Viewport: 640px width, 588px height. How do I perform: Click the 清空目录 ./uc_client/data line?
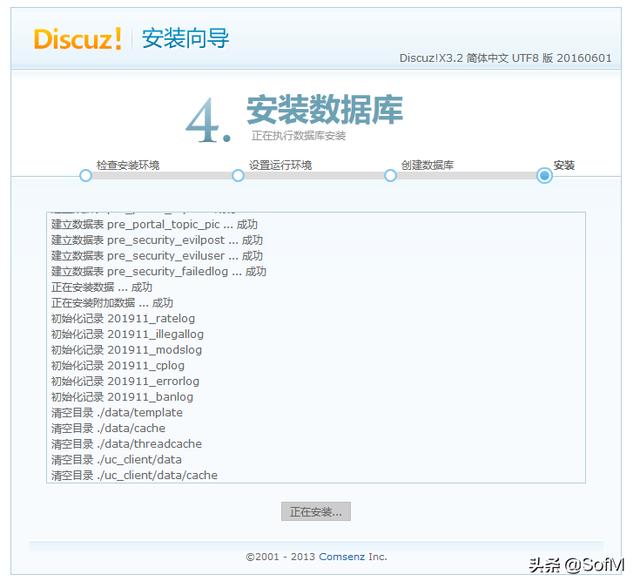tap(116, 460)
